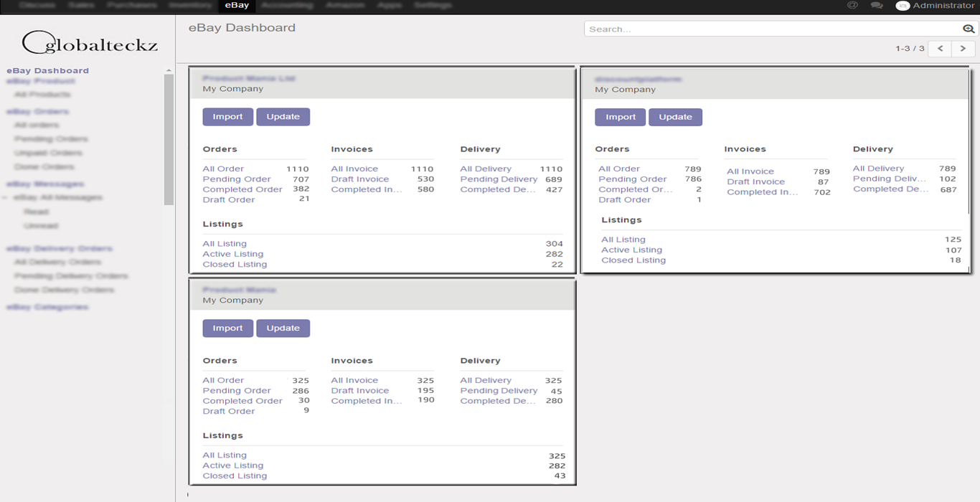
Task: Open Pending Delivery link showing 689
Action: point(499,179)
